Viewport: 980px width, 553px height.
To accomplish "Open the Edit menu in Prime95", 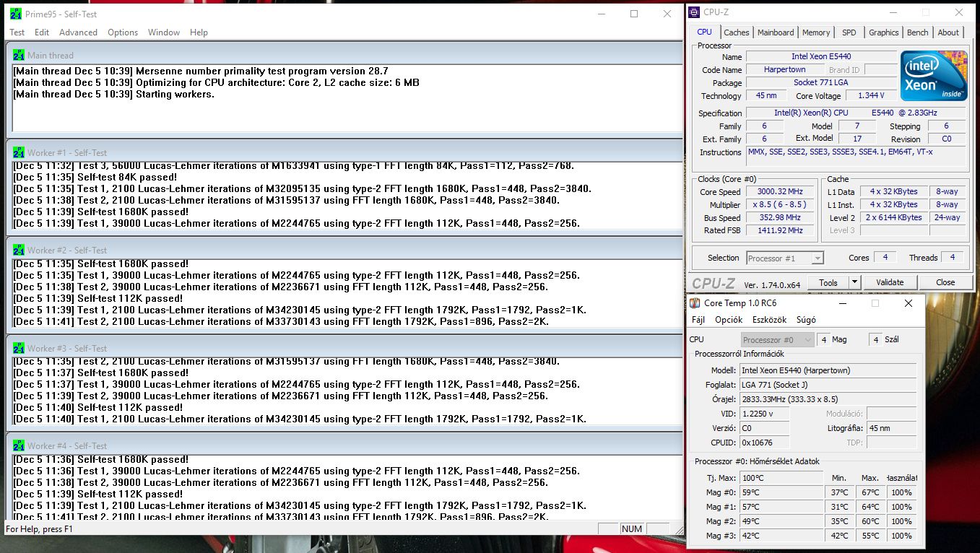I will pos(42,32).
